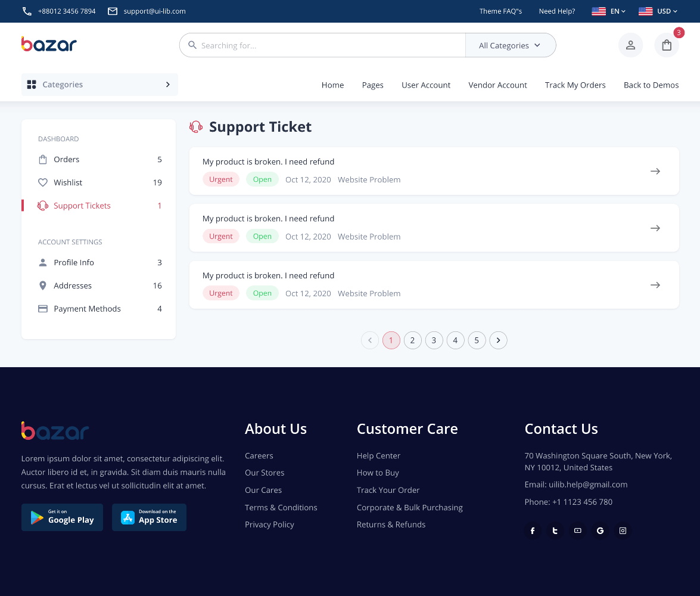
Task: Open Wishlist in dashboard sidebar
Action: (x=68, y=182)
